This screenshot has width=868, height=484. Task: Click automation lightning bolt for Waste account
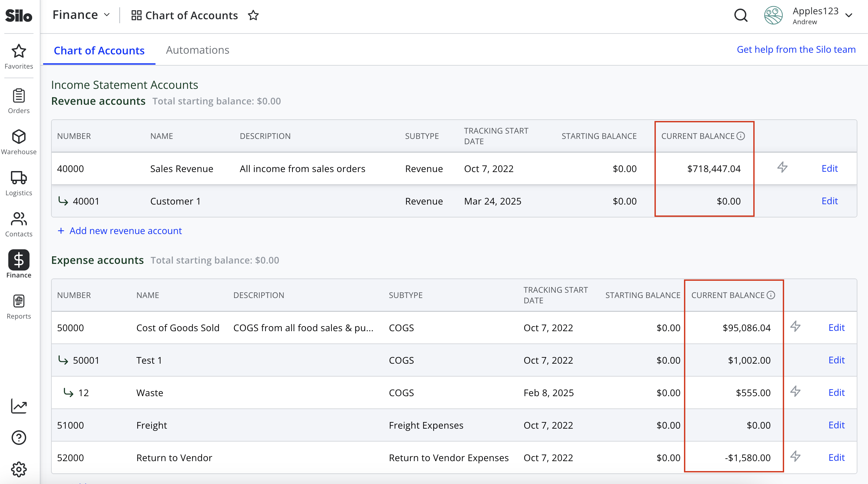click(795, 391)
